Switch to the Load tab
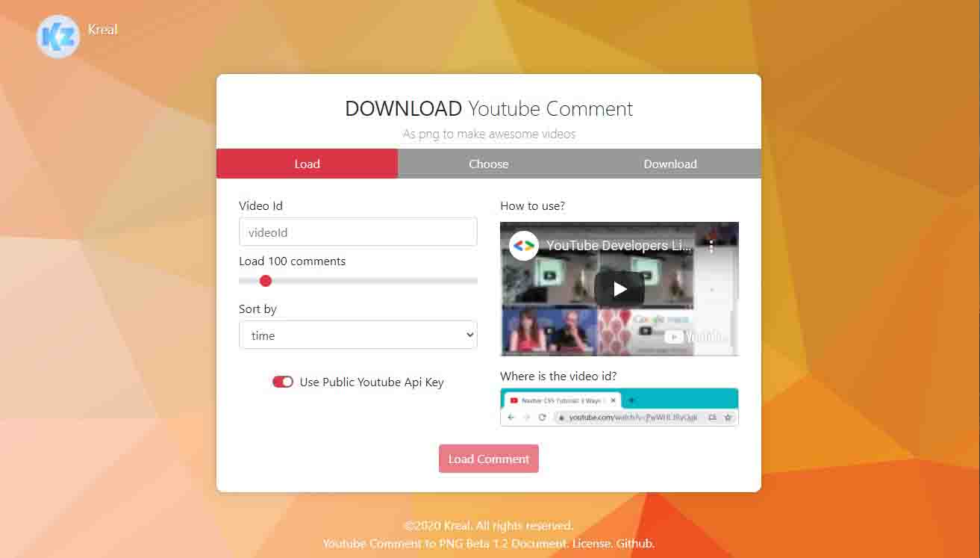Screen dimensions: 980x558 pos(307,164)
